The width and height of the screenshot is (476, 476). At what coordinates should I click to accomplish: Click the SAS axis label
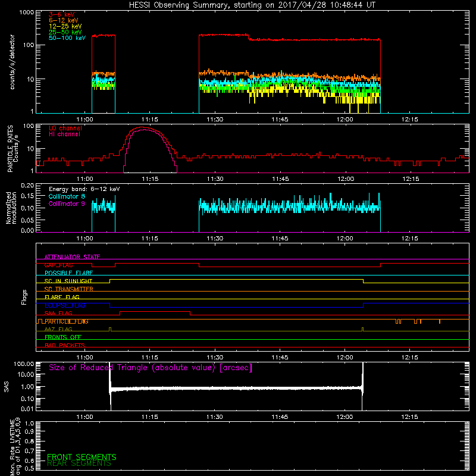pos(7,387)
